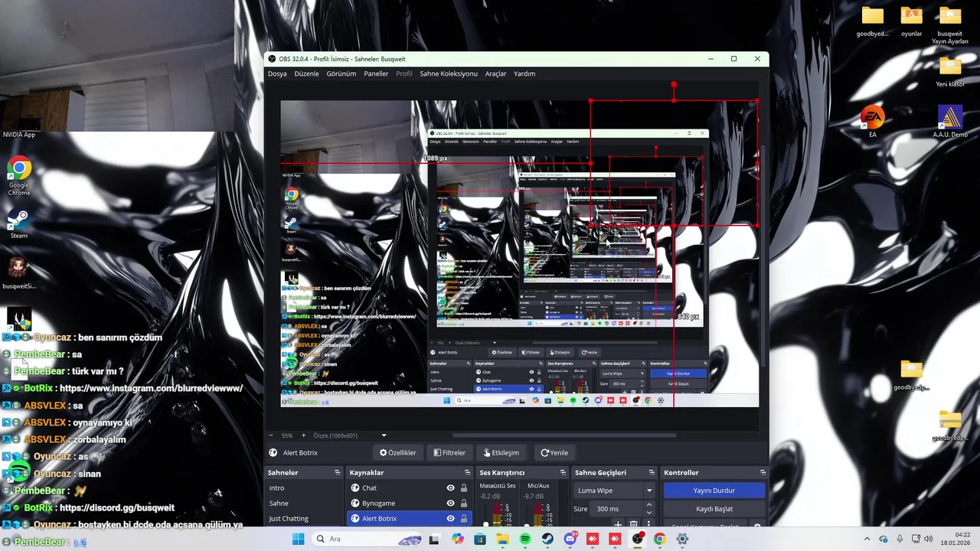Open the Görünüm menu
980x551 pixels.
(x=341, y=73)
